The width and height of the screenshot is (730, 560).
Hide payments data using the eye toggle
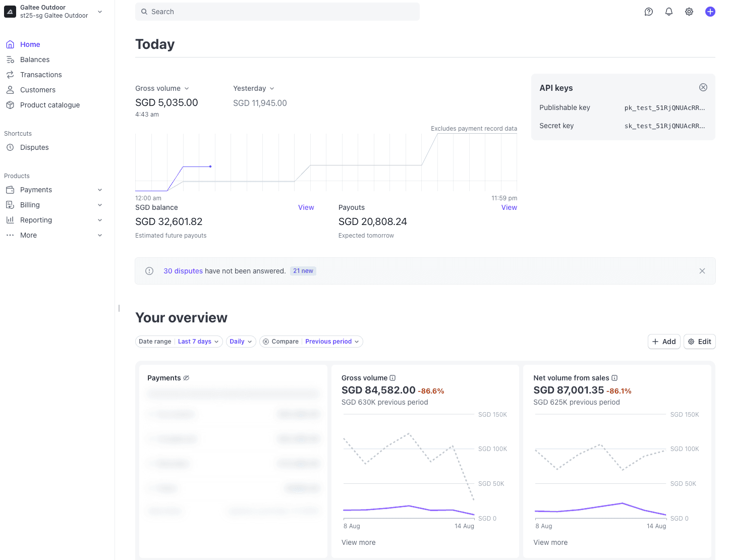187,377
